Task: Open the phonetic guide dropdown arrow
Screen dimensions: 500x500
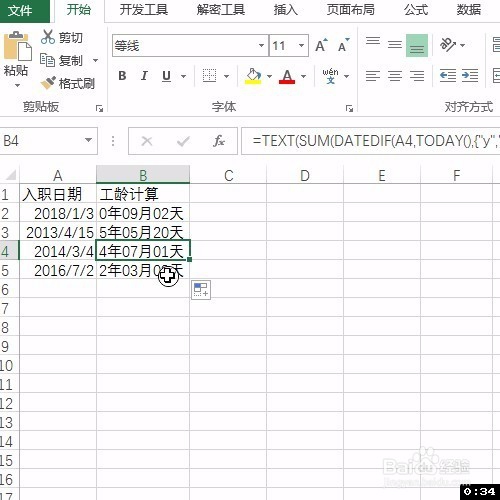Action: click(347, 76)
